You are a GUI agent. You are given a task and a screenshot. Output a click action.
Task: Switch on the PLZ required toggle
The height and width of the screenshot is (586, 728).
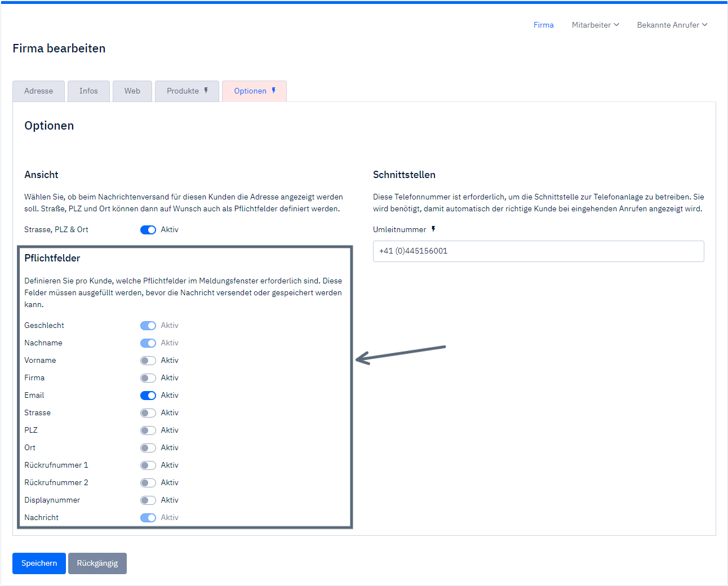click(x=148, y=430)
